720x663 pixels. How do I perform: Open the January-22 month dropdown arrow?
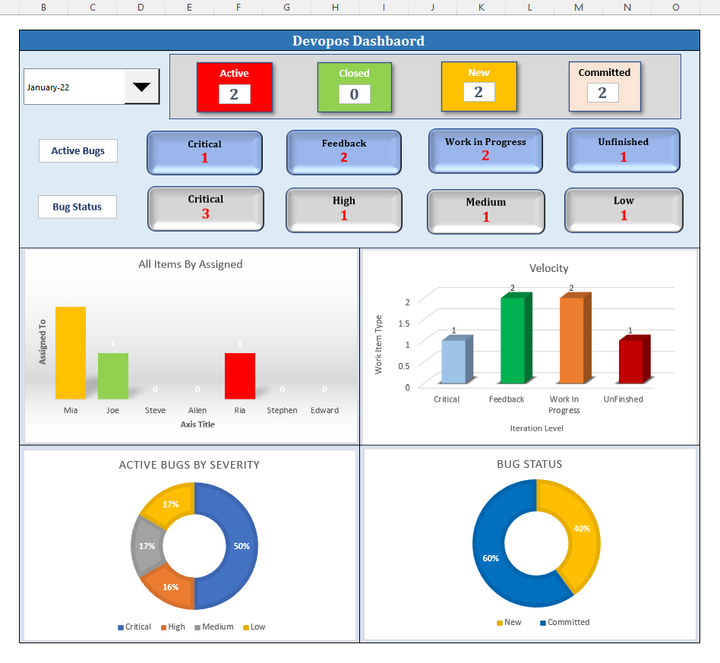click(x=142, y=87)
